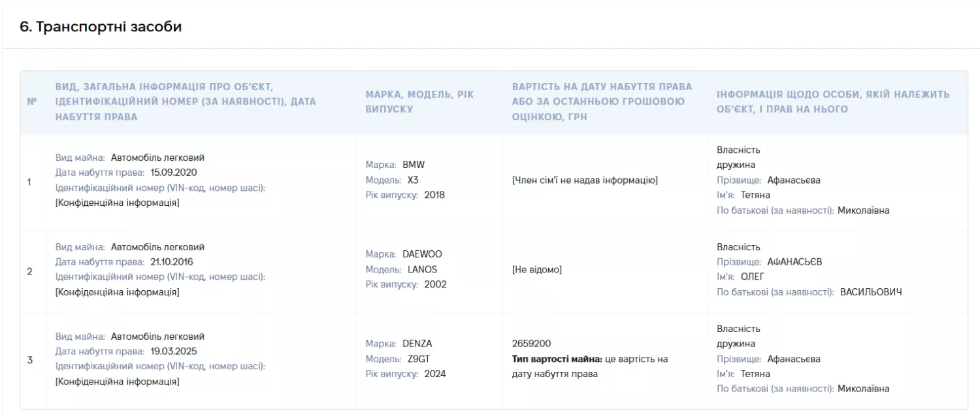
Task: Select the DENZA brand value
Action: (x=417, y=344)
